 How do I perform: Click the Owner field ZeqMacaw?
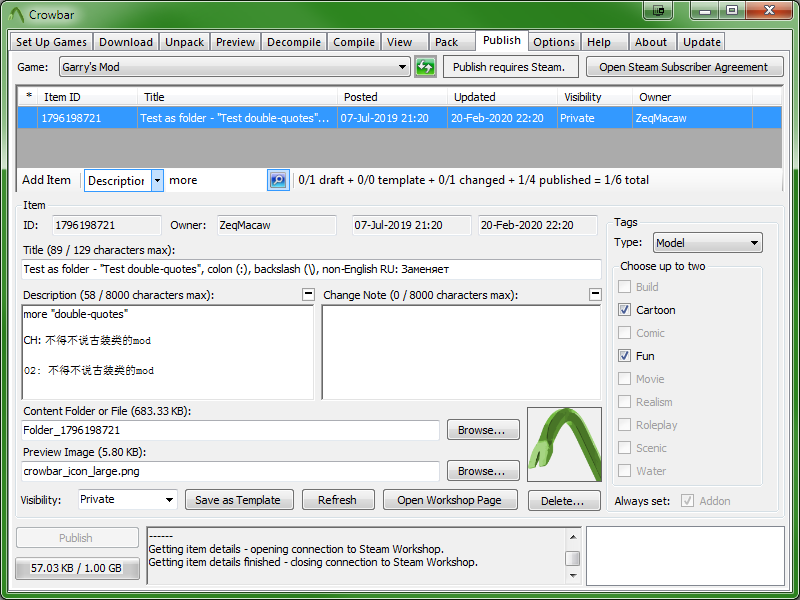click(x=277, y=225)
